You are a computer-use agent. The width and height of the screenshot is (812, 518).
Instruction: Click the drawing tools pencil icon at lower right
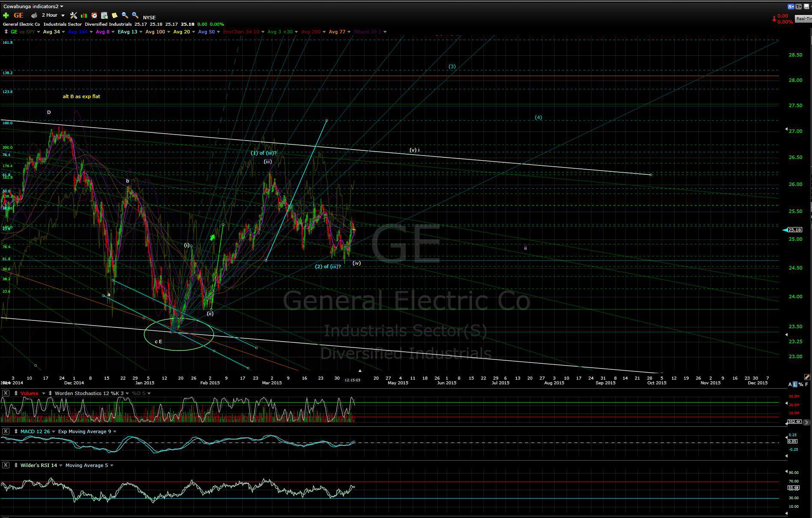[807, 377]
